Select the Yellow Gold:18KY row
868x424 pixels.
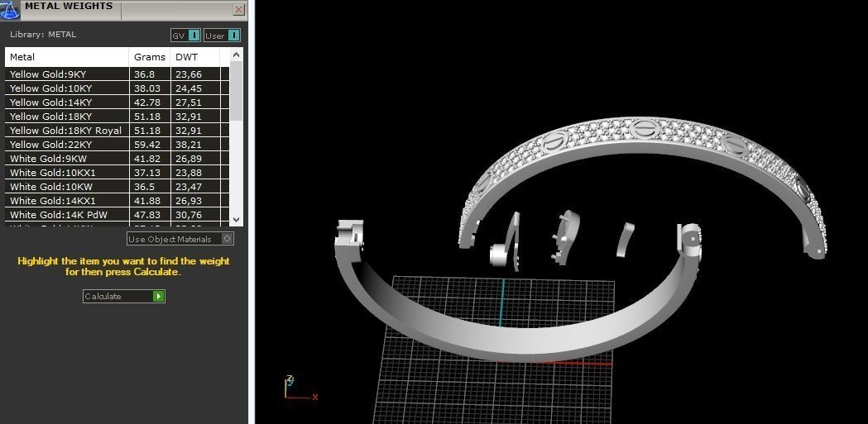click(x=117, y=117)
